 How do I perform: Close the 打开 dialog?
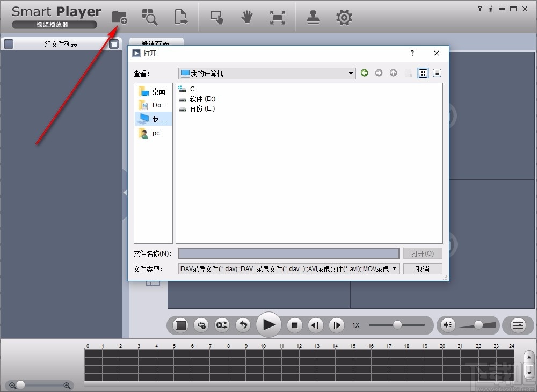pyautogui.click(x=436, y=53)
